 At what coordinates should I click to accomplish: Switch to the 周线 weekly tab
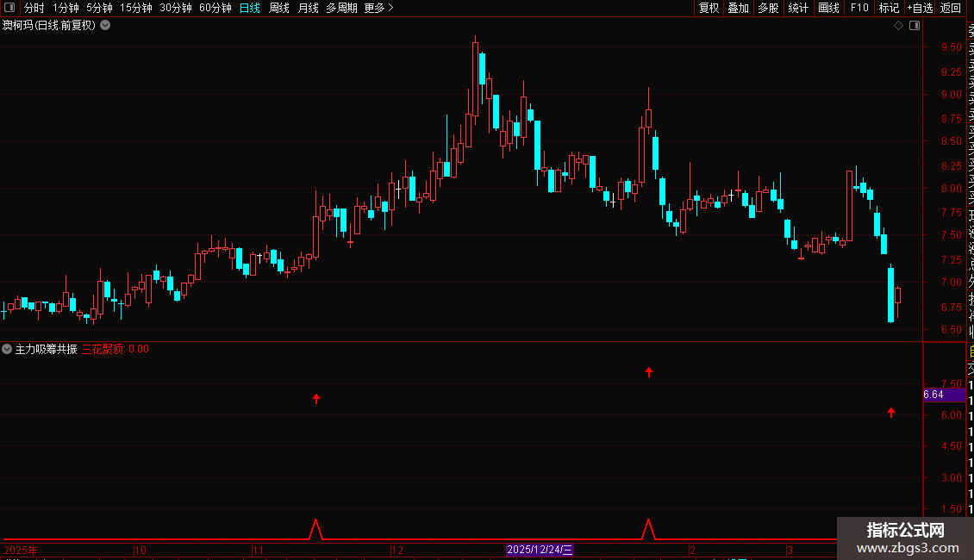[279, 8]
